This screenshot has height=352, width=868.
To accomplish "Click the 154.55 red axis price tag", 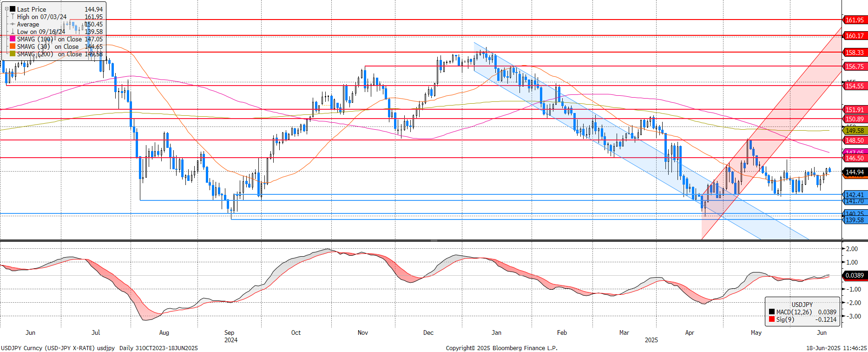I will click(855, 86).
